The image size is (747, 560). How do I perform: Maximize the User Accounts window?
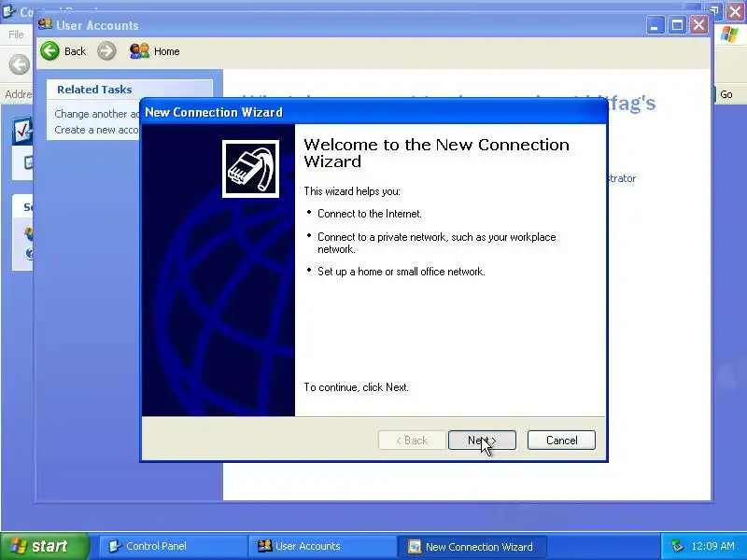pyautogui.click(x=677, y=25)
